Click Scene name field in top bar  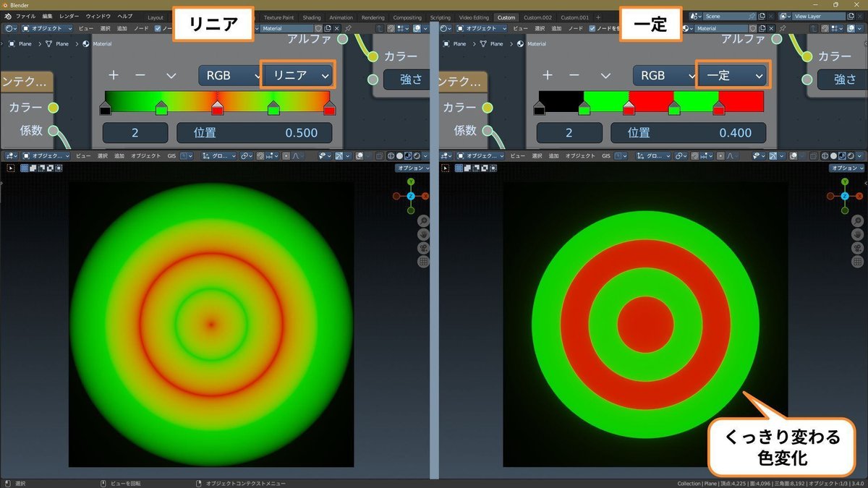[728, 16]
